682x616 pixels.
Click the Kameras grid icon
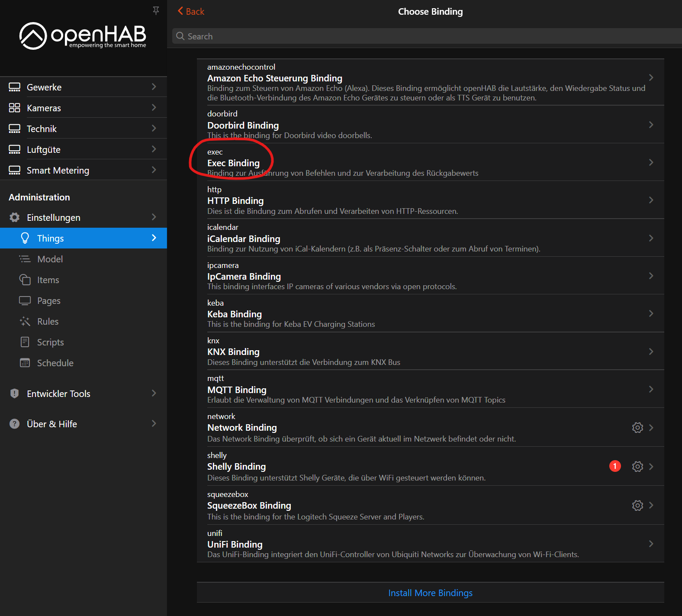(15, 108)
